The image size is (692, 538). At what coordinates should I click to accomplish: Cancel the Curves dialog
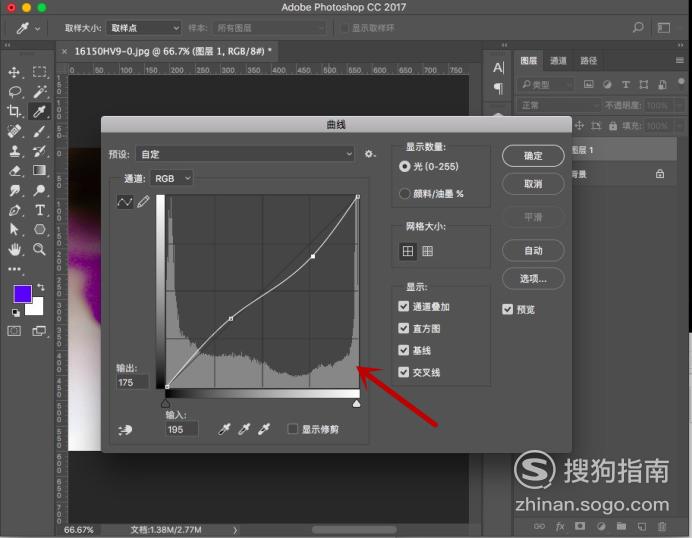coord(533,184)
